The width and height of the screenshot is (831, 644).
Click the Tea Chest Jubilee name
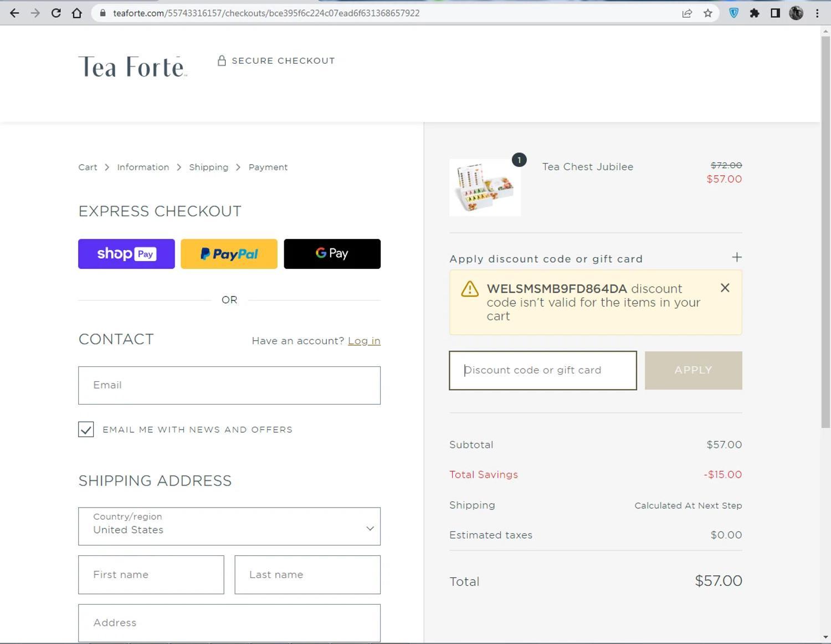click(588, 167)
